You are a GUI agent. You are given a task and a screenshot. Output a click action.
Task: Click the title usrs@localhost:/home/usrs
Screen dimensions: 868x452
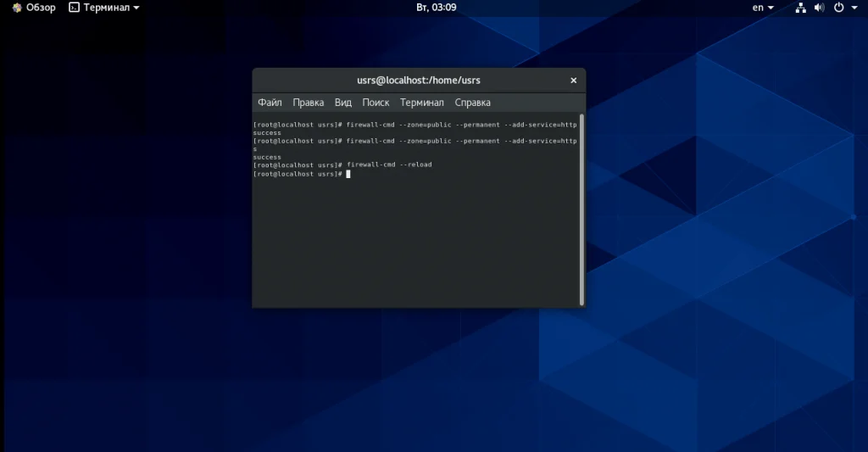pyautogui.click(x=419, y=81)
